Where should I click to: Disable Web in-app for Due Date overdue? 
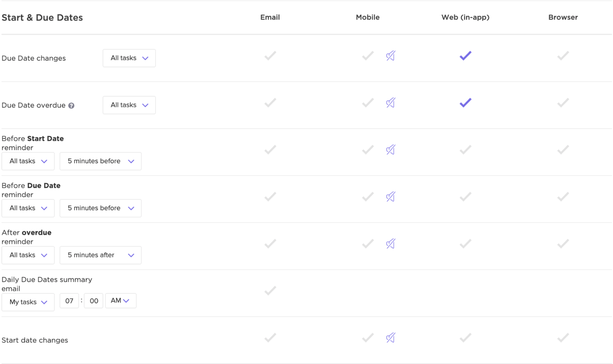point(465,103)
